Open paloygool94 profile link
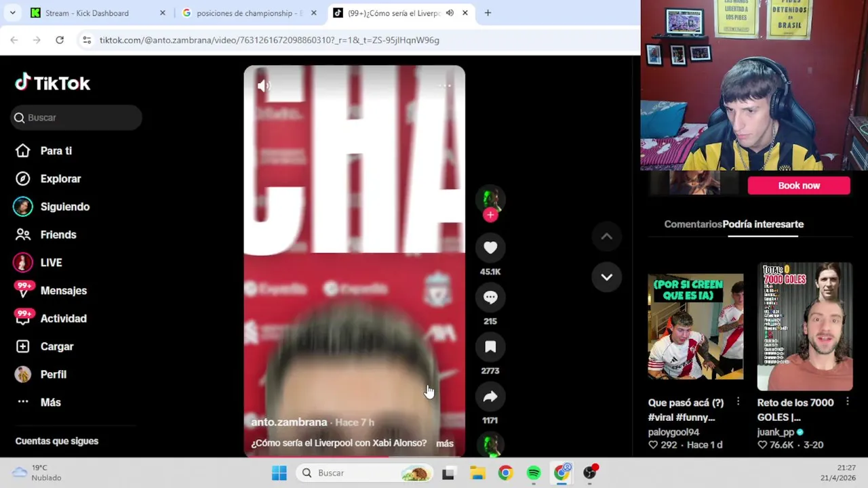 coord(673,432)
